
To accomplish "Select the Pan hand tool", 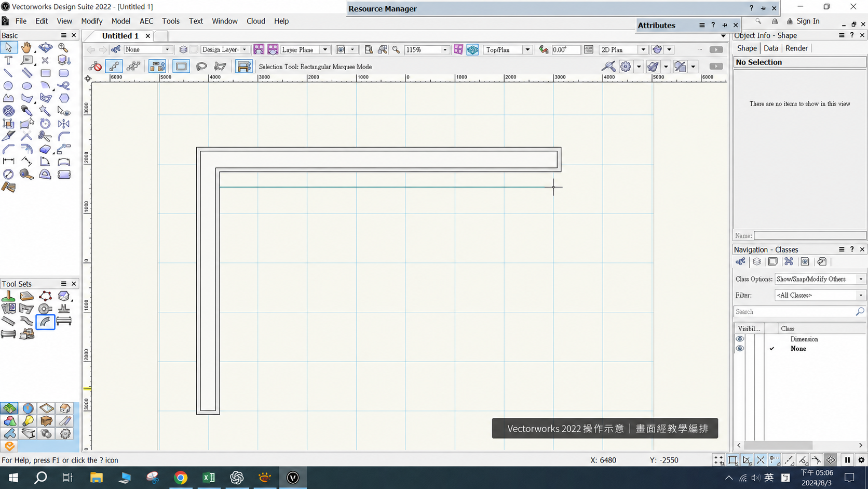I will [26, 48].
